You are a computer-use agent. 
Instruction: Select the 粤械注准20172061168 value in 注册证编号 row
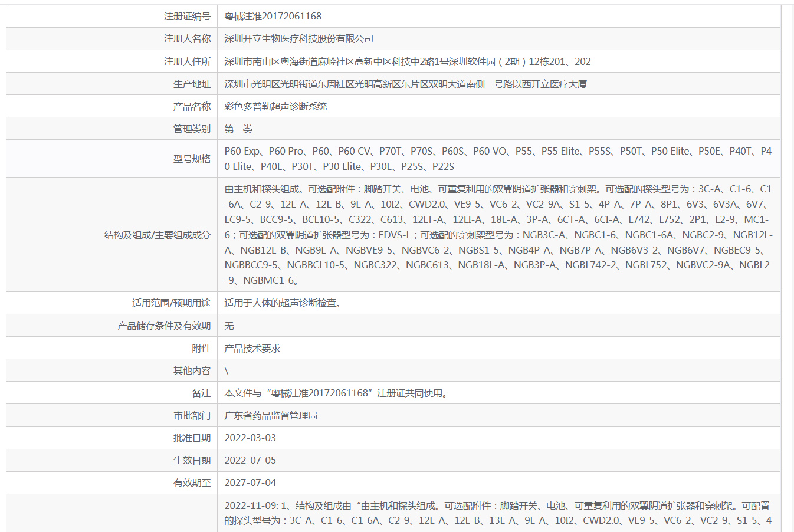coord(273,17)
